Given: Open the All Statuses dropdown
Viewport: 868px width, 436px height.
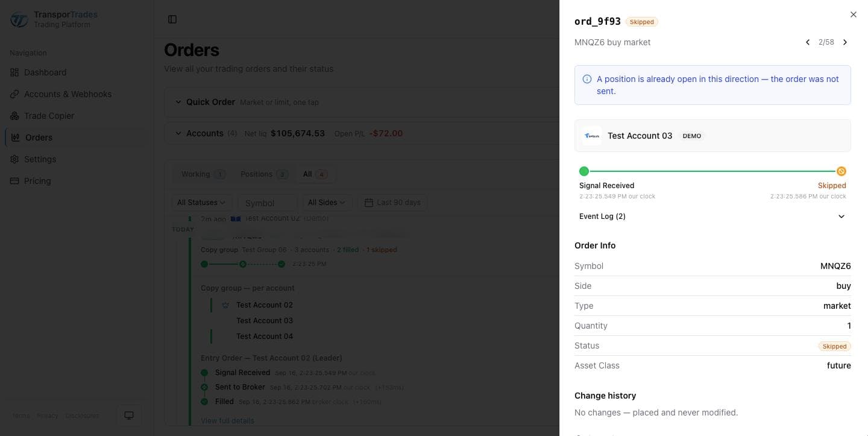Looking at the screenshot, I should (x=201, y=203).
